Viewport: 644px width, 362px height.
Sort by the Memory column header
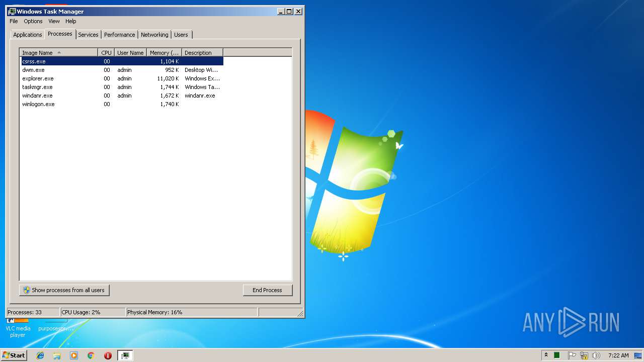(x=164, y=52)
